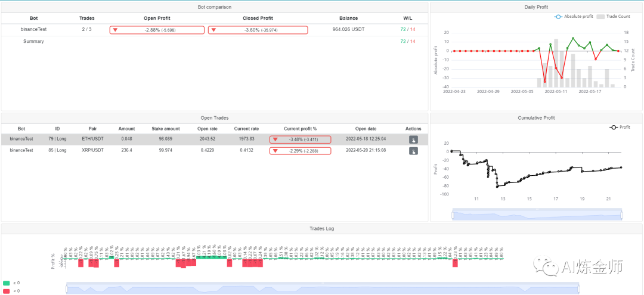Screen dimensions: 644x295
Task: Click the W/L value in binanceTest comparison row
Action: pyautogui.click(x=407, y=30)
